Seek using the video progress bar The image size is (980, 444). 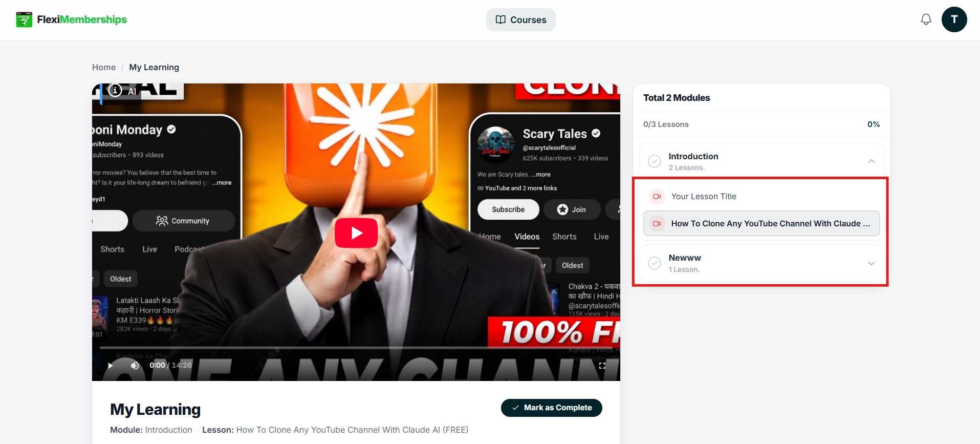coord(356,348)
